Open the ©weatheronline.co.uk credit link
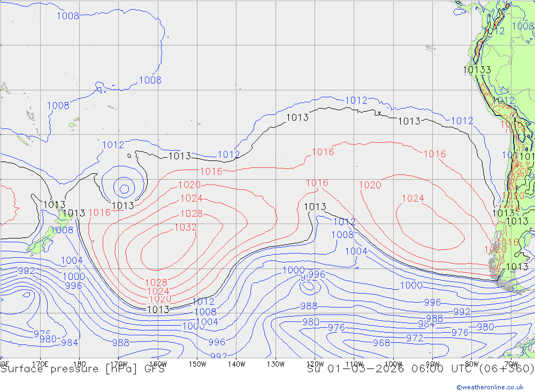The image size is (535, 392). (490, 387)
